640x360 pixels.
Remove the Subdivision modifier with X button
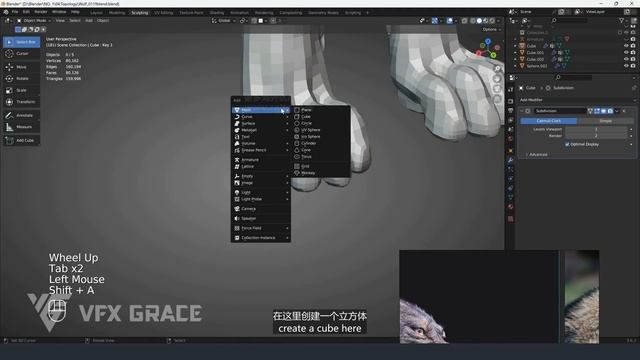coord(624,111)
